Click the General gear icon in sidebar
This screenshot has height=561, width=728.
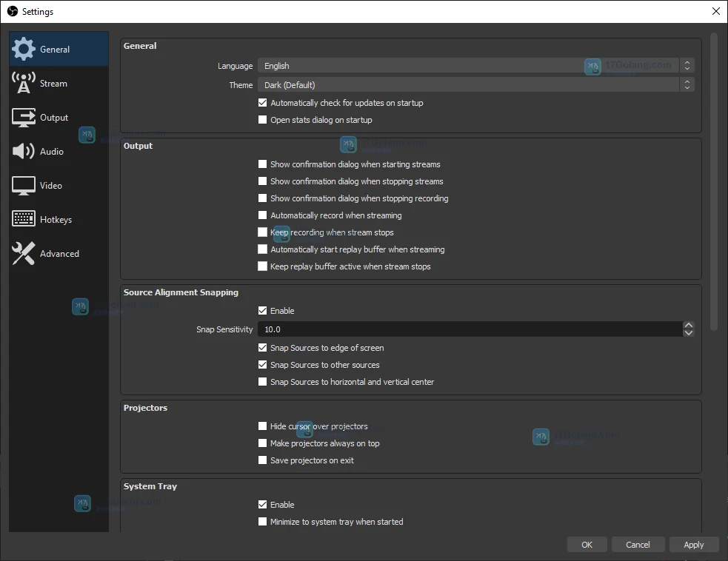[x=23, y=49]
